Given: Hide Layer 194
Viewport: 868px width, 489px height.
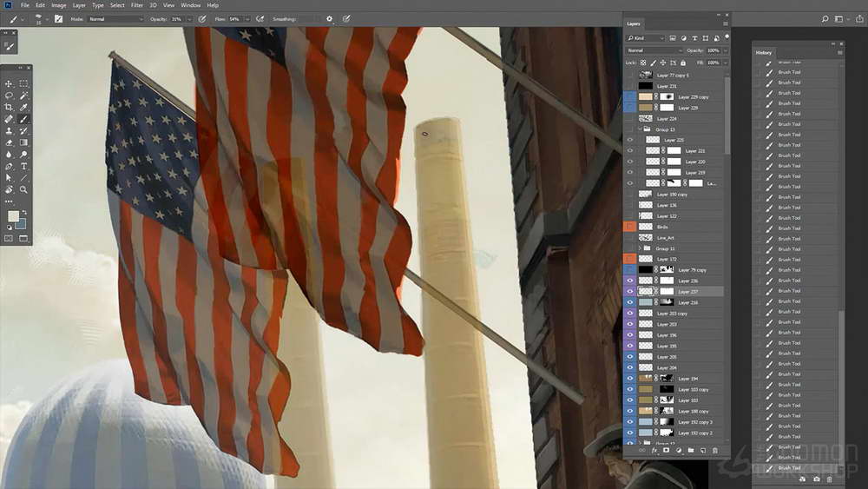Looking at the screenshot, I should [630, 378].
